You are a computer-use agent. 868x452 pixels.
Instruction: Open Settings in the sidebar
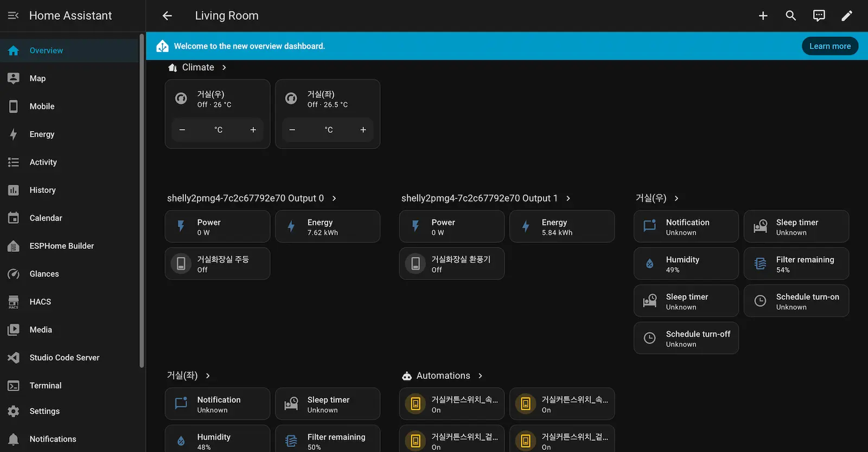click(69, 411)
